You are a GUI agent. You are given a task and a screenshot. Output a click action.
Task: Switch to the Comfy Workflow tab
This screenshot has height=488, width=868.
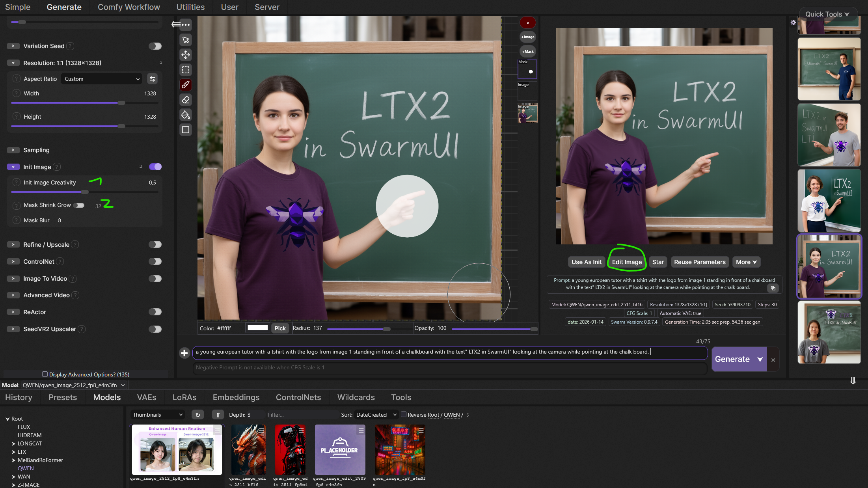[x=129, y=7]
